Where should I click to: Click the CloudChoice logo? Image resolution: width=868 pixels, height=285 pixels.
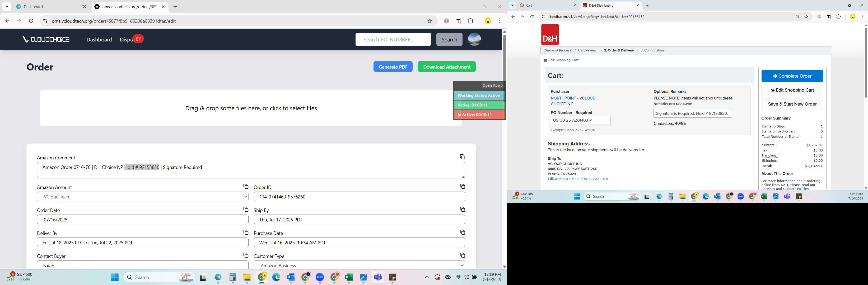[x=46, y=39]
